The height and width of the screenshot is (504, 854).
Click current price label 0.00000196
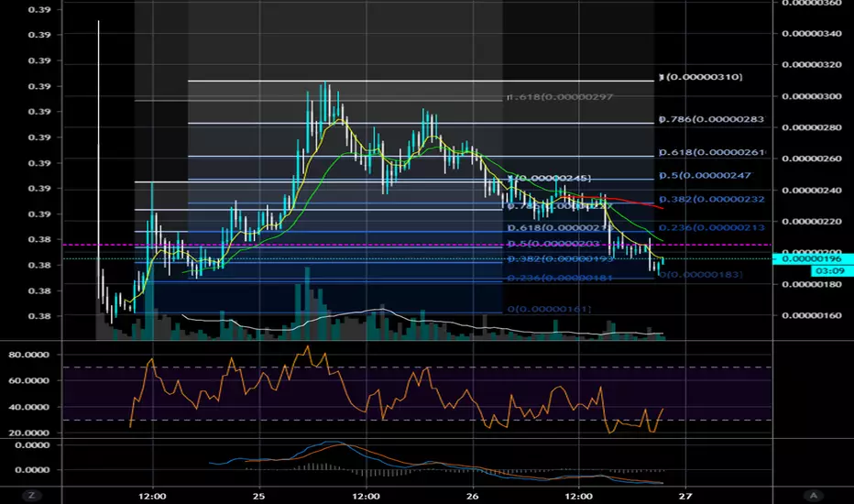[812, 258]
